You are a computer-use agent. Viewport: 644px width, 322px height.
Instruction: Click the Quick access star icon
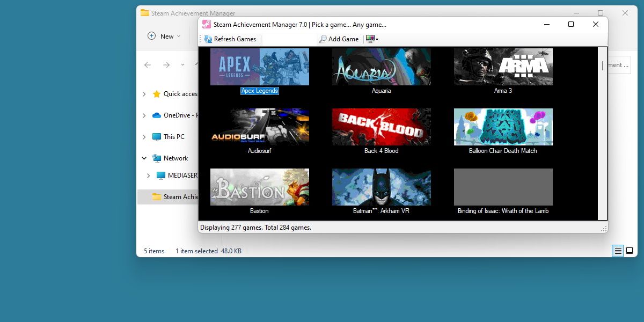coord(157,93)
